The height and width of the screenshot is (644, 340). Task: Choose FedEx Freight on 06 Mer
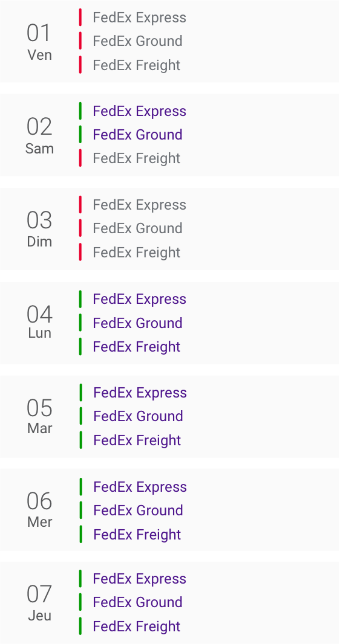(137, 534)
